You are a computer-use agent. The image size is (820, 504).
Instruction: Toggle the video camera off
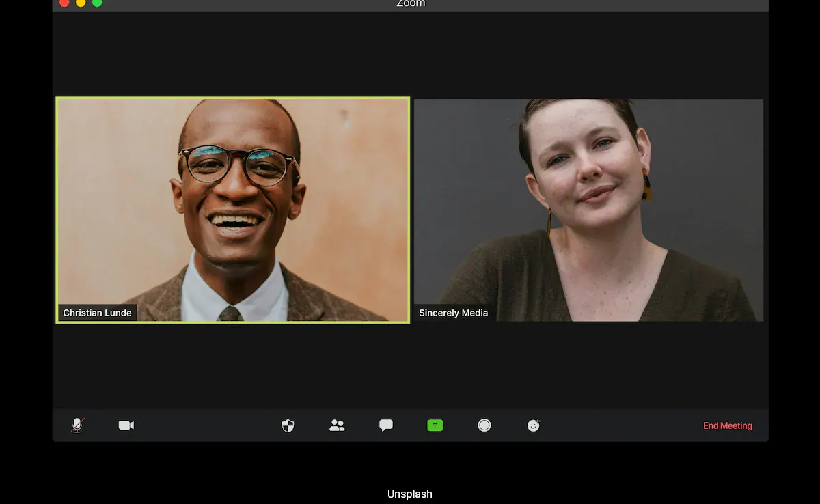point(126,425)
